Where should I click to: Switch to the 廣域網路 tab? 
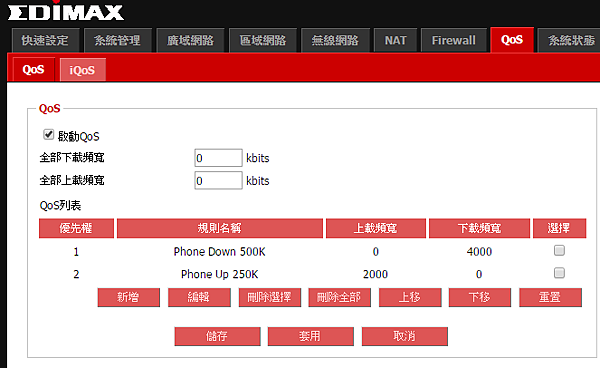pos(190,40)
